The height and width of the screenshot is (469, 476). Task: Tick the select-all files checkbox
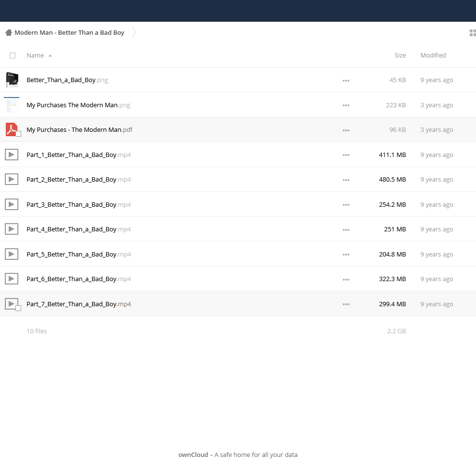pyautogui.click(x=13, y=56)
